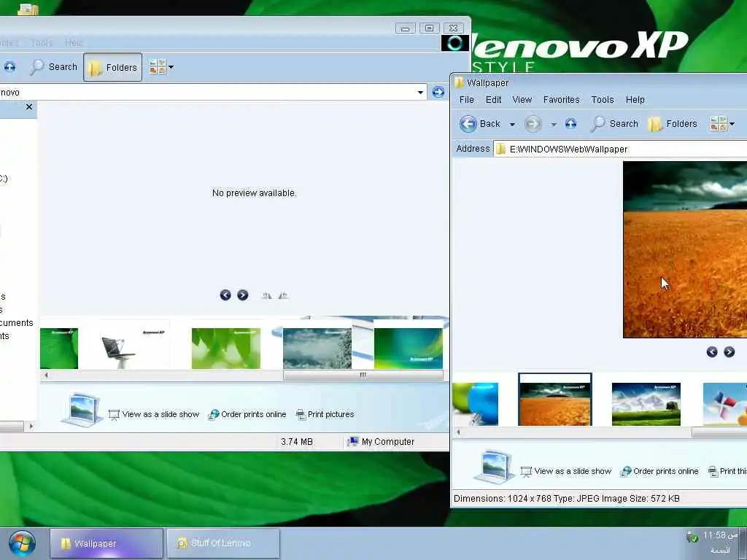The width and height of the screenshot is (747, 560).
Task: Open Views dropdown in Wallpaper window
Action: click(722, 124)
